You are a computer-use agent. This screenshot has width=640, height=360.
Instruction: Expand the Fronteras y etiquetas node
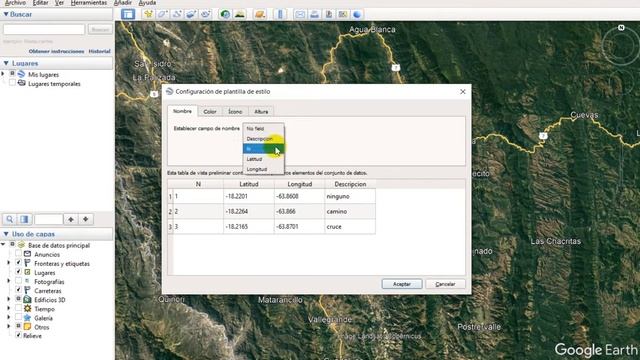(9, 263)
